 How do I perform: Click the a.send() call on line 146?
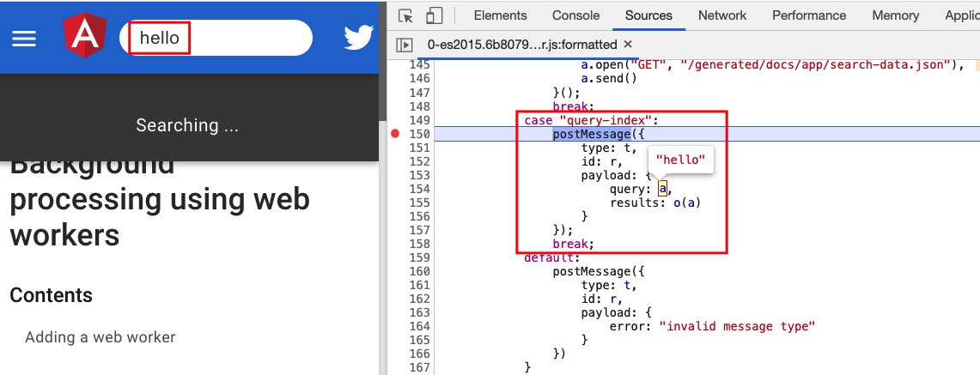tap(609, 79)
